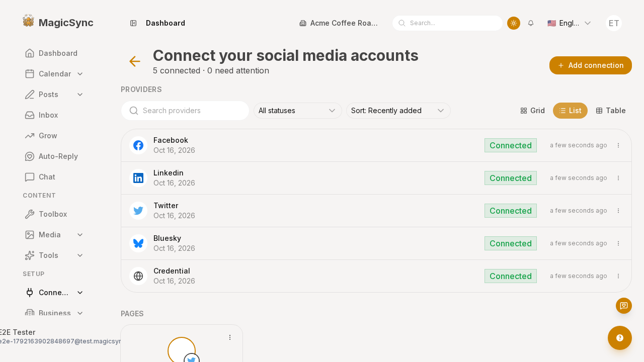The image size is (644, 362).
Task: Go back with the orange arrow
Action: 134,61
